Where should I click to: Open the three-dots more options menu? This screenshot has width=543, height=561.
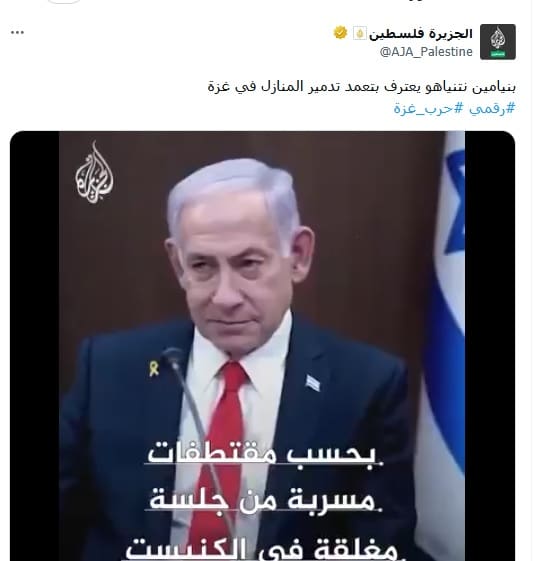[17, 33]
